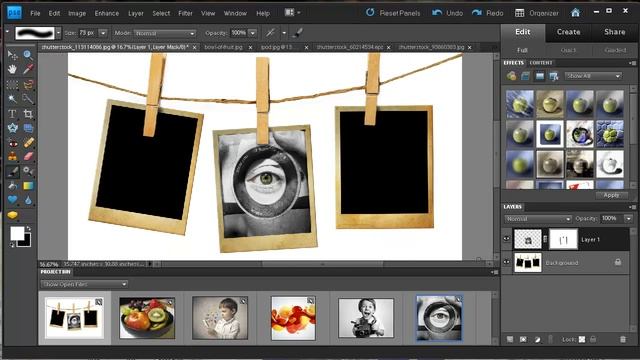Switch to the Create tab
640x360 pixels.
pyautogui.click(x=568, y=32)
